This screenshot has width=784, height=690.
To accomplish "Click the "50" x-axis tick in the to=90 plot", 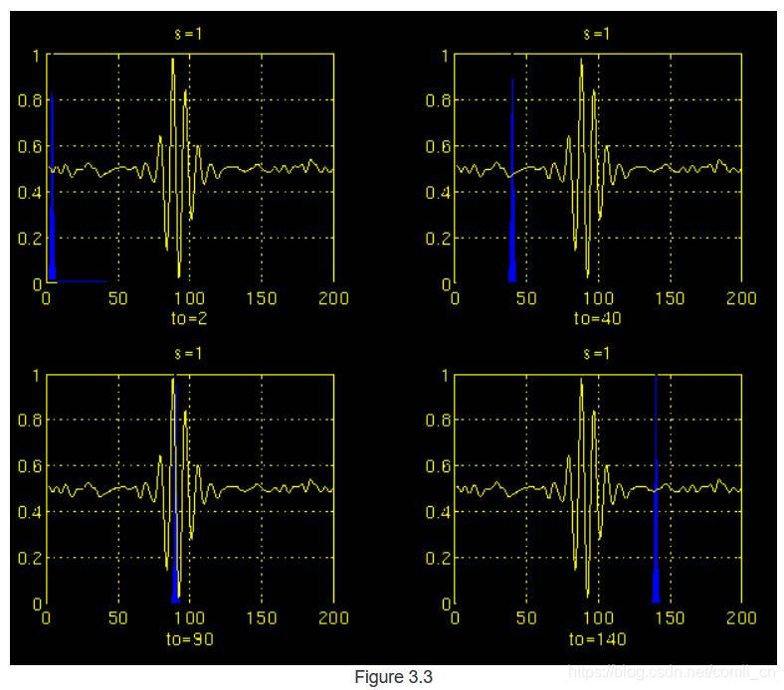I will [x=118, y=618].
